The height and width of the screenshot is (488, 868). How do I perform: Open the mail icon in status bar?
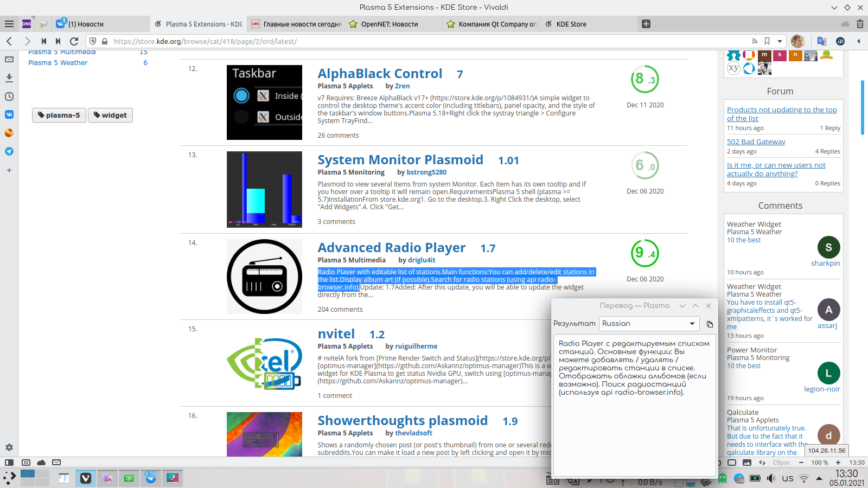point(56,463)
